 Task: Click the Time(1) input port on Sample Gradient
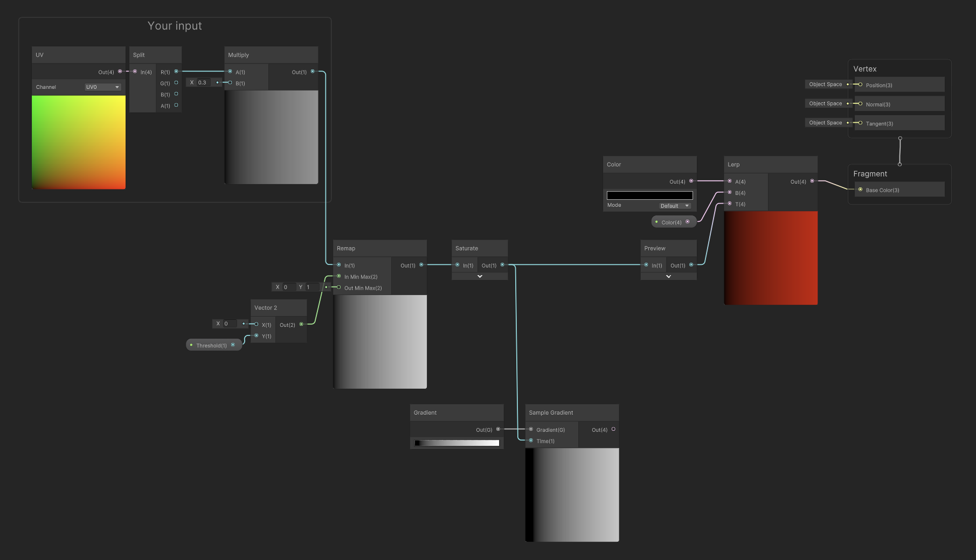pyautogui.click(x=531, y=440)
